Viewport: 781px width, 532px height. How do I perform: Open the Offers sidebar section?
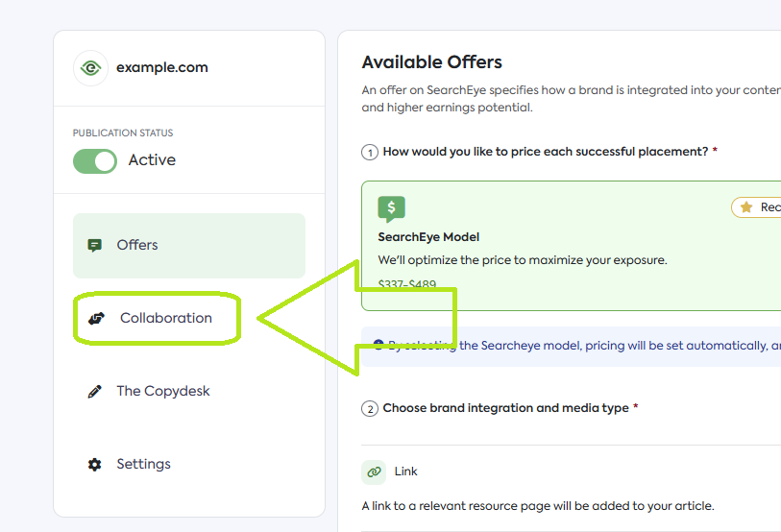click(x=137, y=245)
